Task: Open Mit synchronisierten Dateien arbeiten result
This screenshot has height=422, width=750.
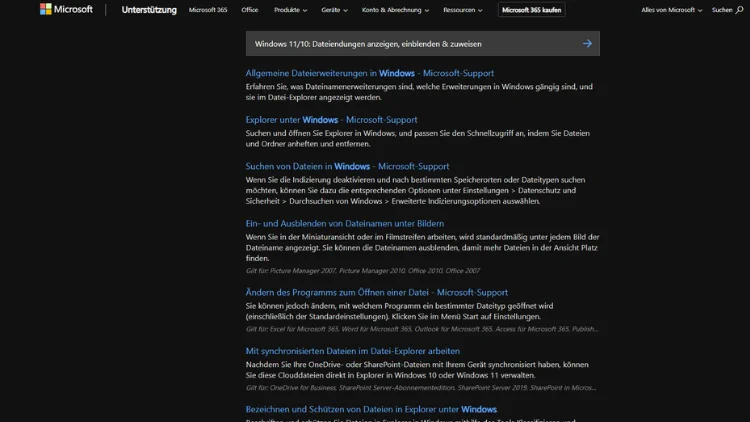Action: tap(353, 351)
